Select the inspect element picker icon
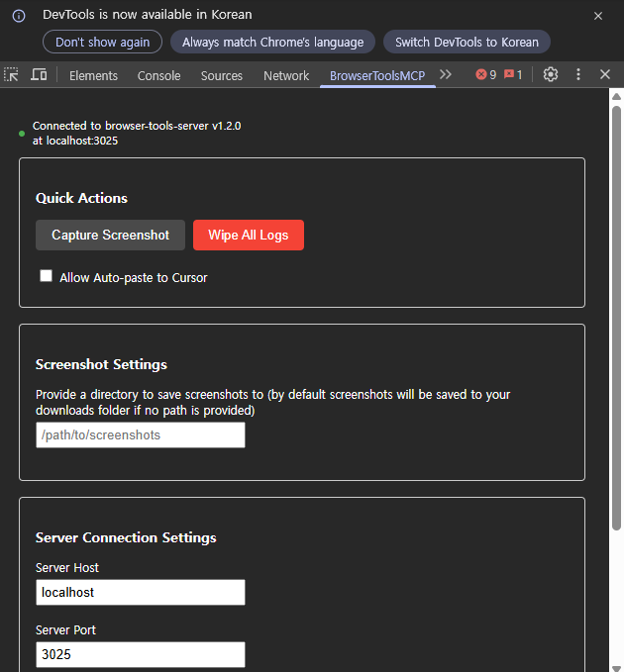Viewport: 624px width, 672px height. pos(11,74)
